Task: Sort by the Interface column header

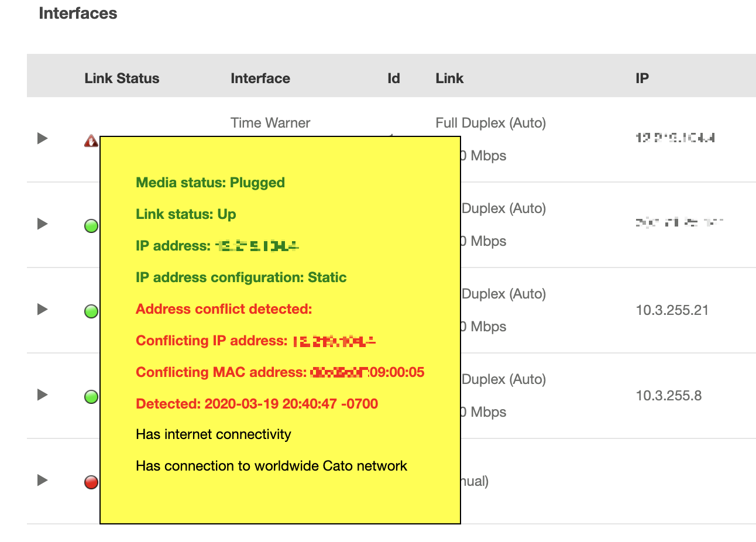Action: click(x=260, y=78)
